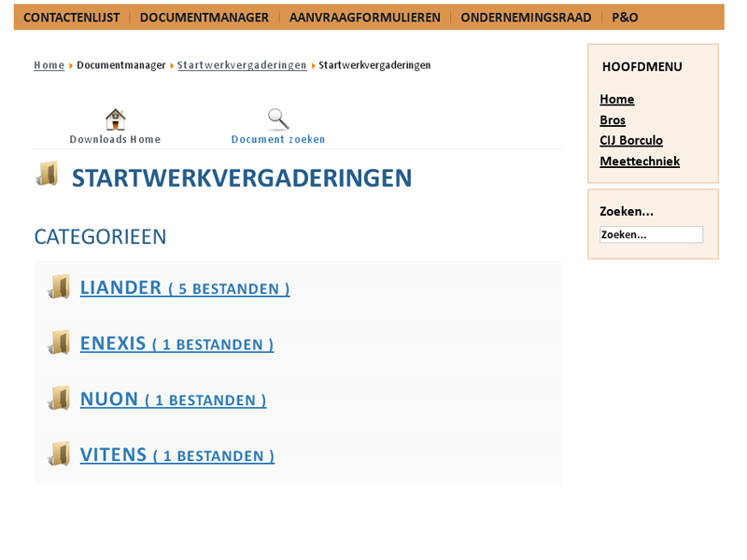
Task: Click the Categorieen section heading
Action: click(100, 237)
